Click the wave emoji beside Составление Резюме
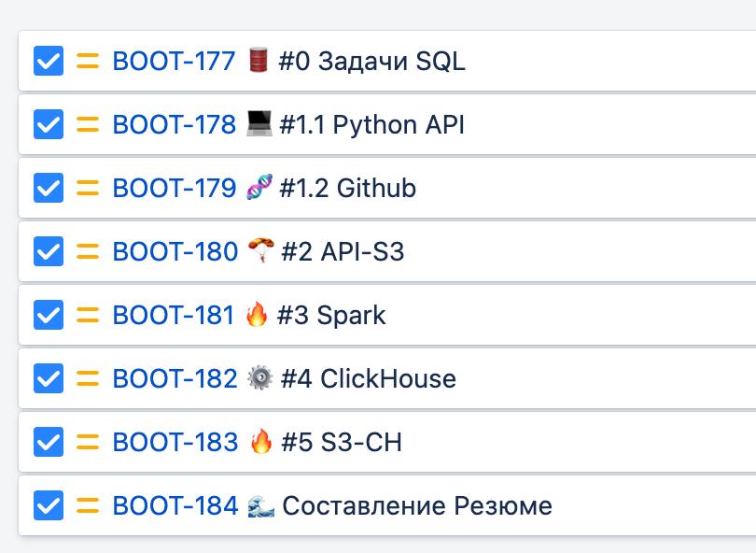Image resolution: width=756 pixels, height=553 pixels. (260, 506)
